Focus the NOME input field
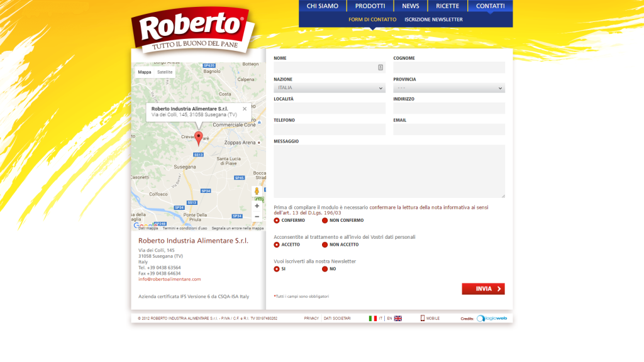Image resolution: width=644 pixels, height=362 pixels. pyautogui.click(x=330, y=67)
